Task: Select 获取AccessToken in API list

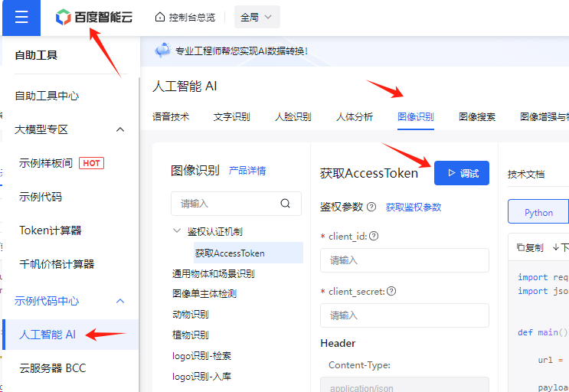Action: pos(249,253)
